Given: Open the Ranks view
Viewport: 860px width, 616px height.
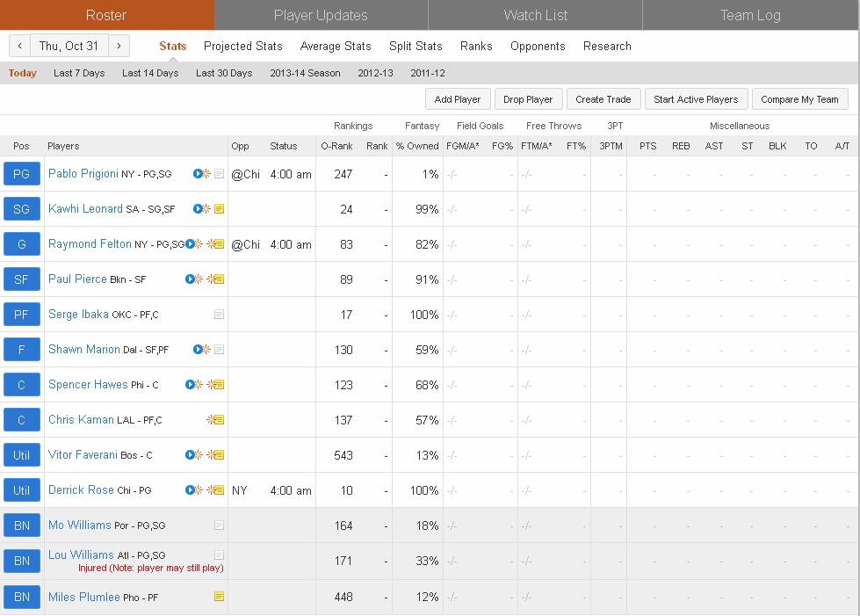Looking at the screenshot, I should pos(476,46).
